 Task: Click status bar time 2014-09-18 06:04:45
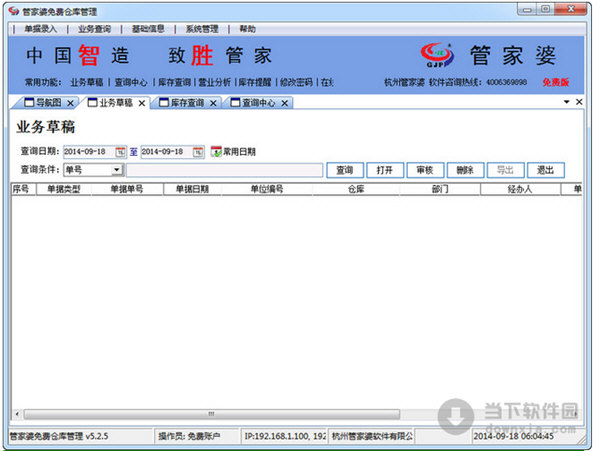click(514, 436)
